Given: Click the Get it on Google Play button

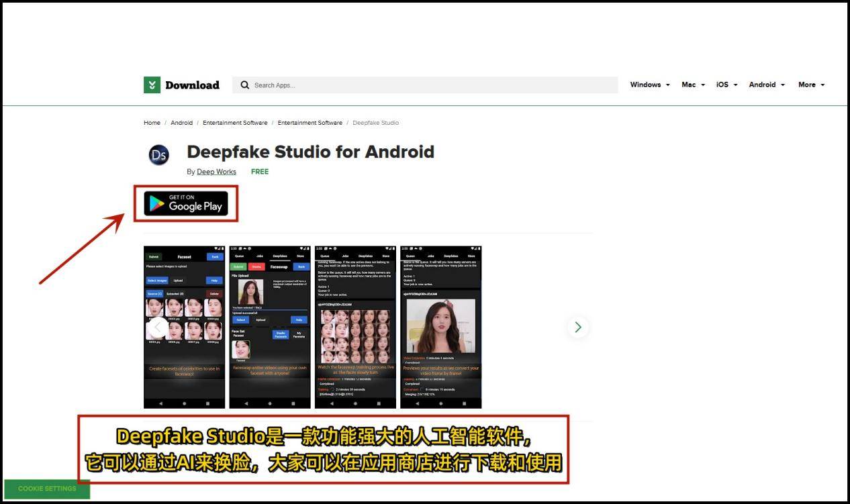Looking at the screenshot, I should tap(186, 203).
